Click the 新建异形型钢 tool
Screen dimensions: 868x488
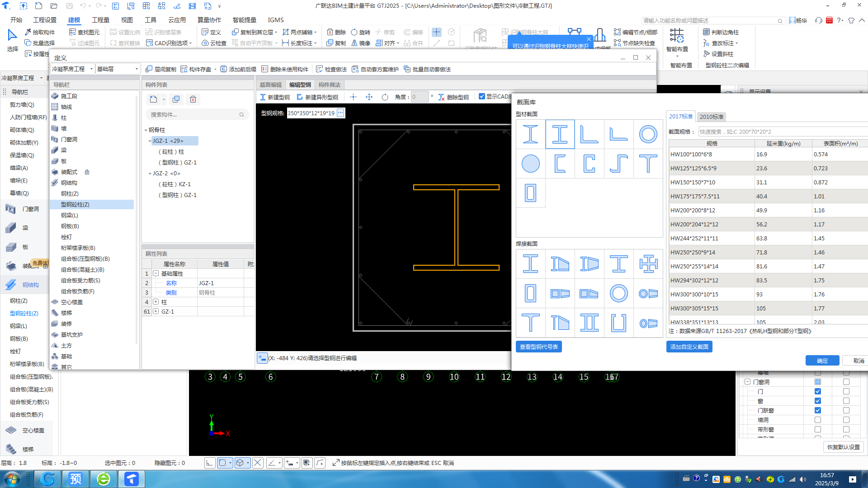pyautogui.click(x=317, y=97)
